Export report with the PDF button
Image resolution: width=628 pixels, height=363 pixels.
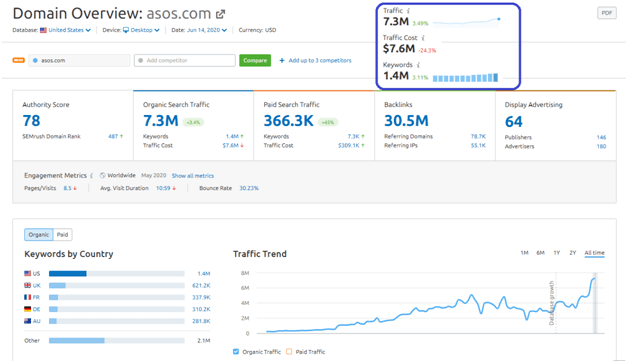tap(607, 13)
